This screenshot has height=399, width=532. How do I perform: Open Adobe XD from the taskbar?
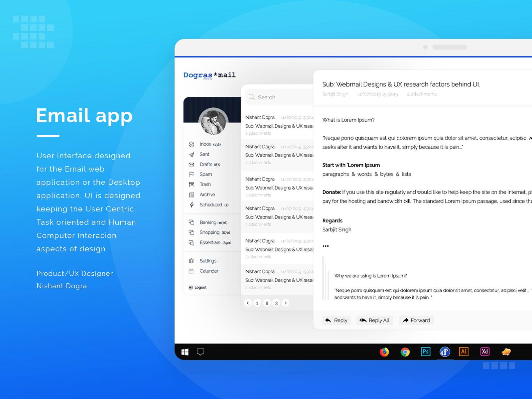pyautogui.click(x=485, y=352)
